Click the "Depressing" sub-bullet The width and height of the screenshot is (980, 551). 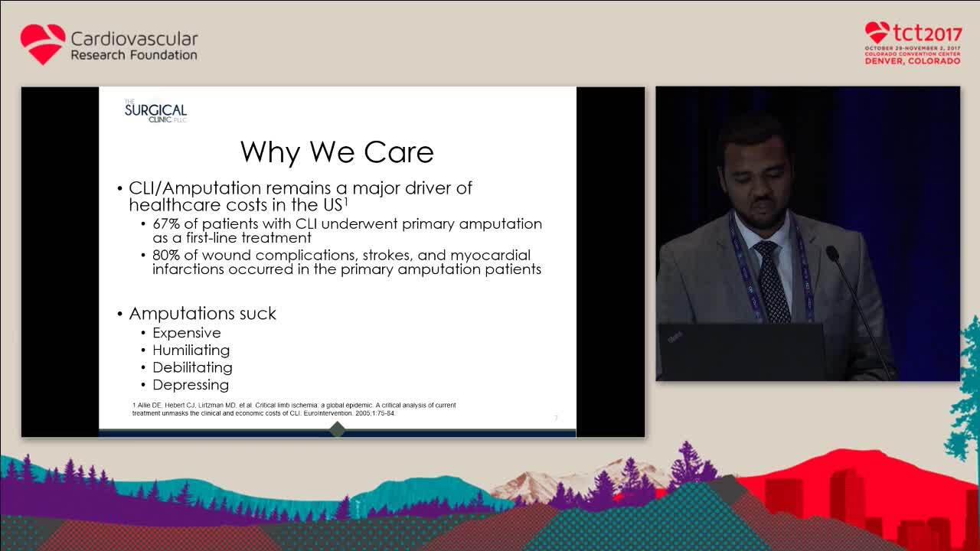[x=191, y=385]
